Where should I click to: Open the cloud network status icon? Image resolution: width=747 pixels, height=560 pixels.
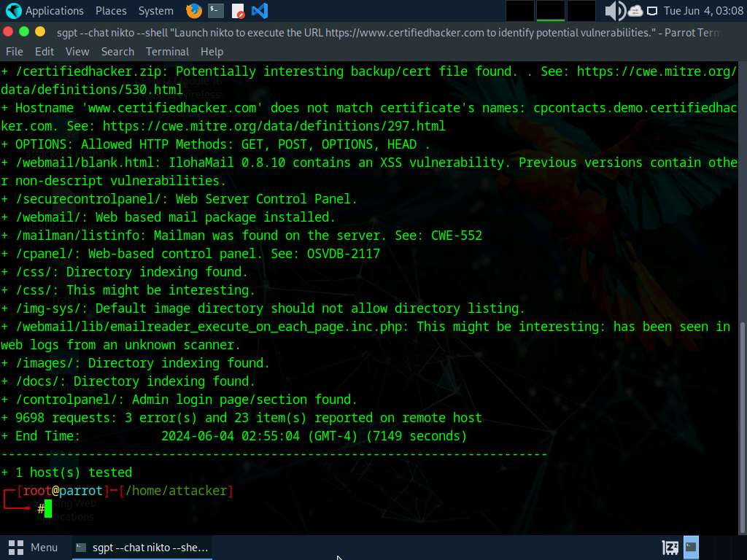pos(635,11)
